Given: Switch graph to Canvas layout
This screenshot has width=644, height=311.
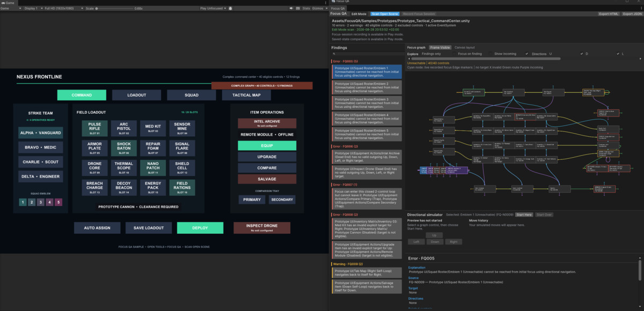Looking at the screenshot, I should [x=464, y=47].
